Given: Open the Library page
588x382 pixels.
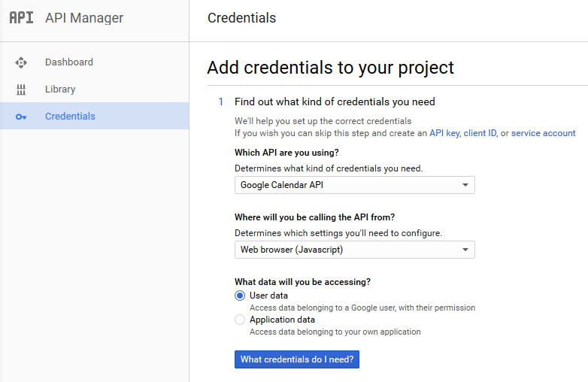Looking at the screenshot, I should click(x=95, y=89).
